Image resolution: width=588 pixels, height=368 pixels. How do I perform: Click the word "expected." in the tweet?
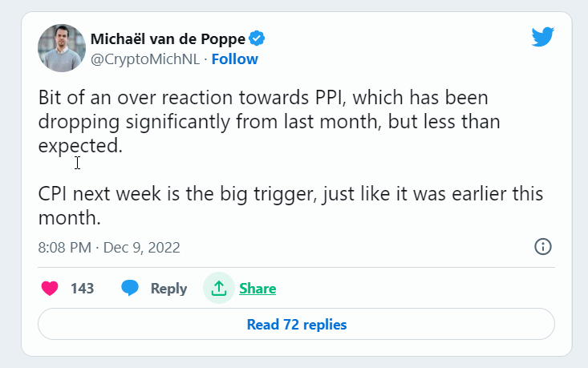[80, 146]
